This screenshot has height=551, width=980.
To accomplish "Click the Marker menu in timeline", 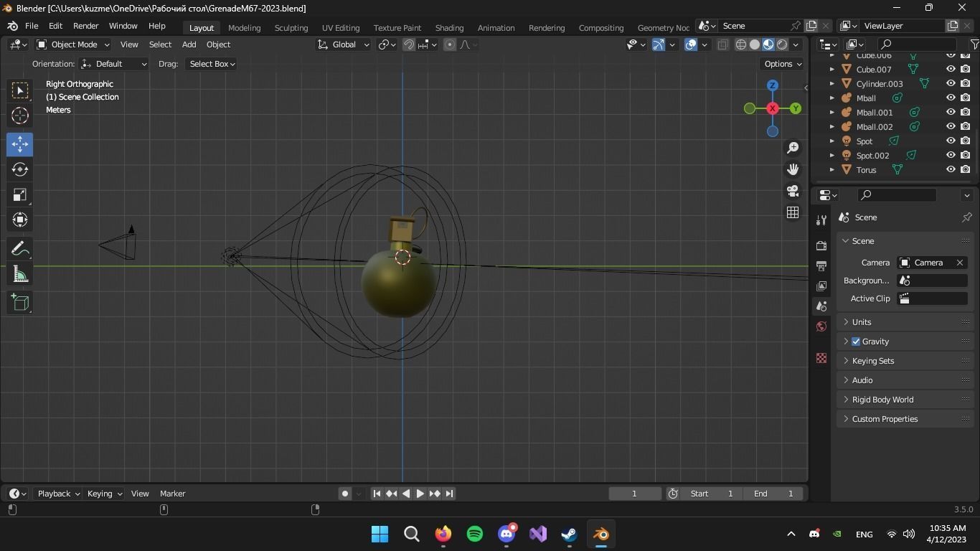I will click(x=172, y=494).
